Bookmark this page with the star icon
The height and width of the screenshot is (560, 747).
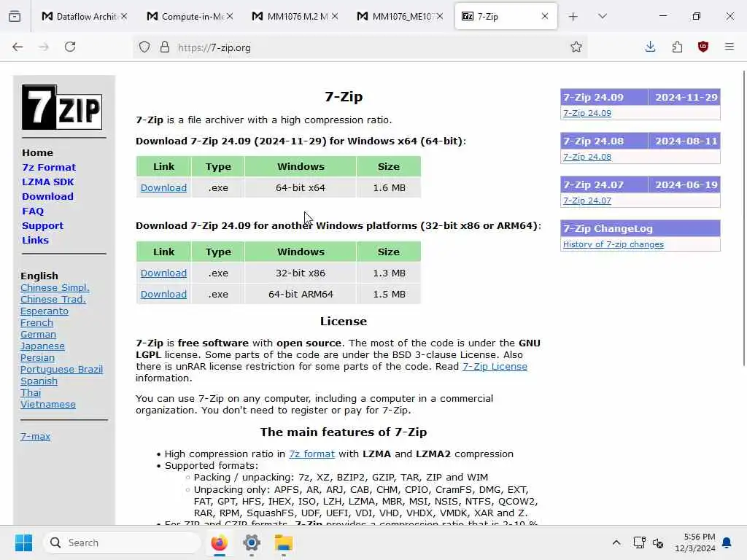(576, 47)
